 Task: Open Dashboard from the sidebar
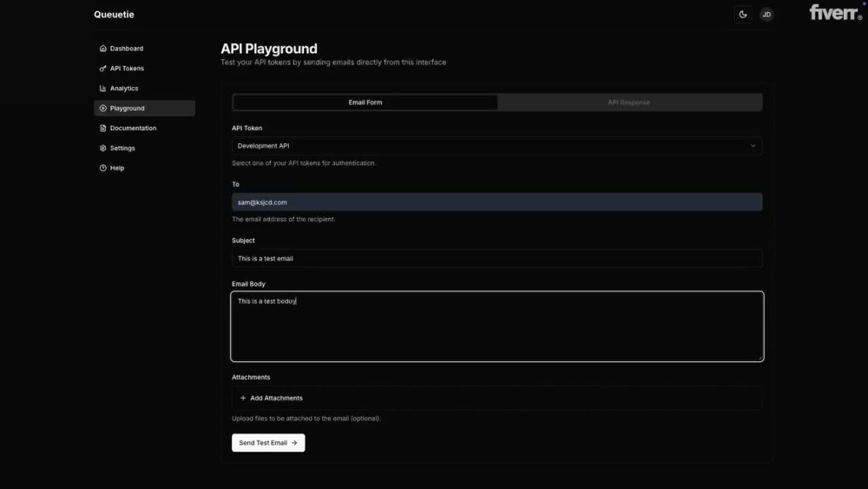[x=144, y=49]
